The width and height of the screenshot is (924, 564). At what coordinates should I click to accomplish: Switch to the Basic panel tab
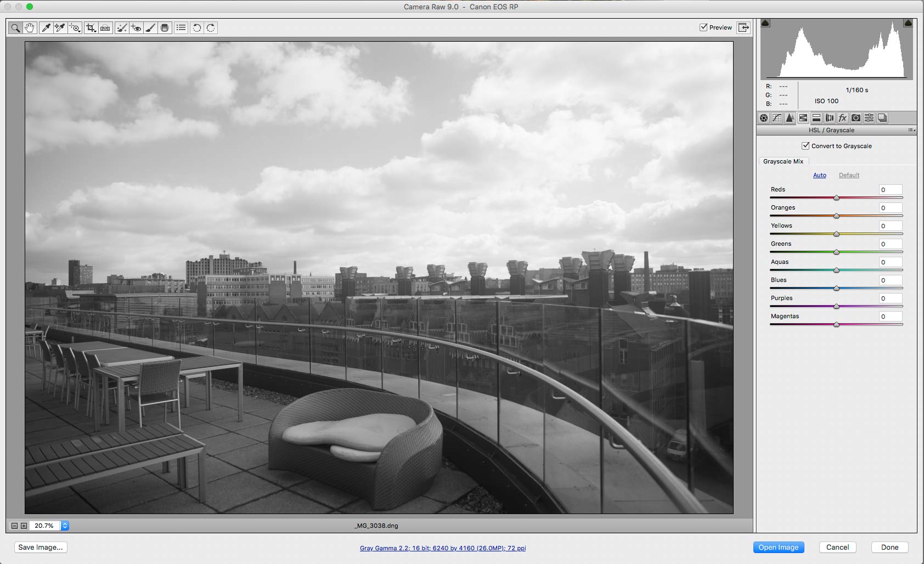[x=764, y=118]
